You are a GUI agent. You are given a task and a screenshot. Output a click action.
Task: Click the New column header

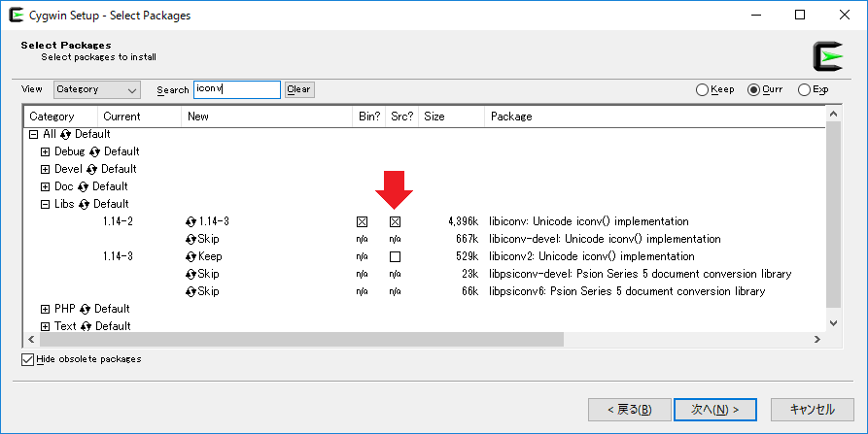click(267, 117)
